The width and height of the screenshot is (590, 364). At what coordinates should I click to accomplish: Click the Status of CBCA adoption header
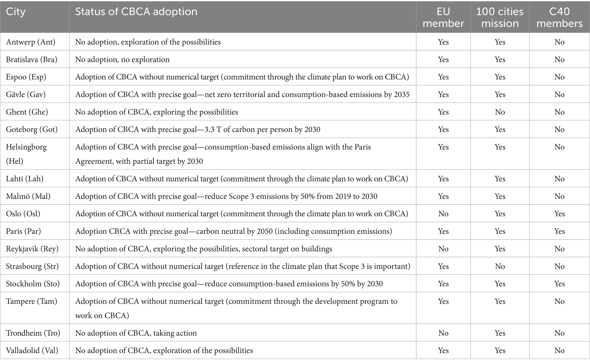(x=136, y=12)
